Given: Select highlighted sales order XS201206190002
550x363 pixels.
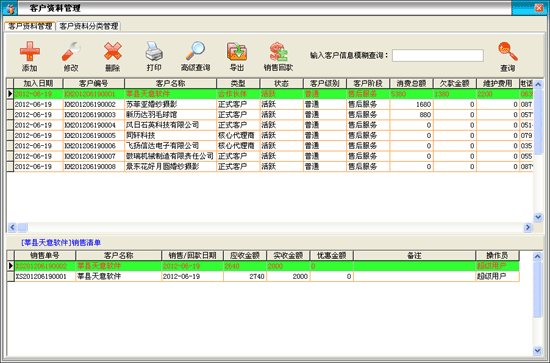Looking at the screenshot, I should click(263, 266).
